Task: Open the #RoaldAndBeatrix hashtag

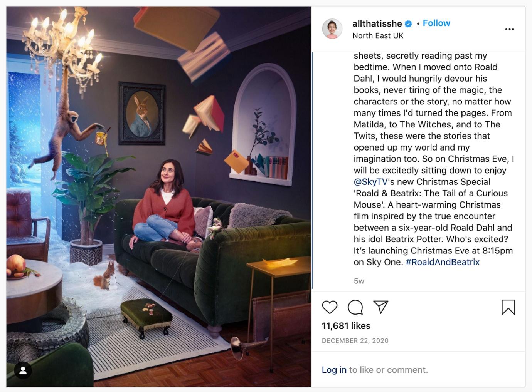Action: [x=443, y=262]
